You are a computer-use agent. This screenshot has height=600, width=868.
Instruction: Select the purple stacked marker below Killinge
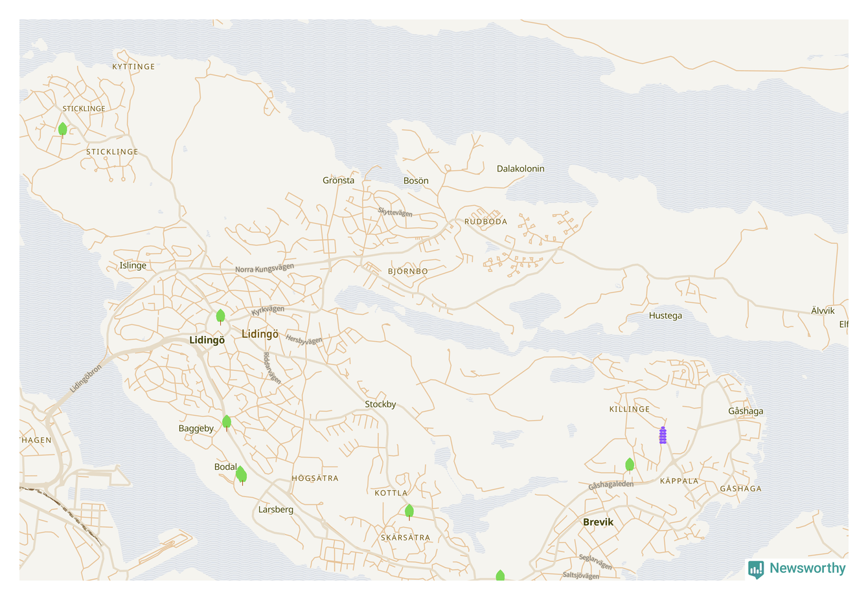tap(663, 435)
